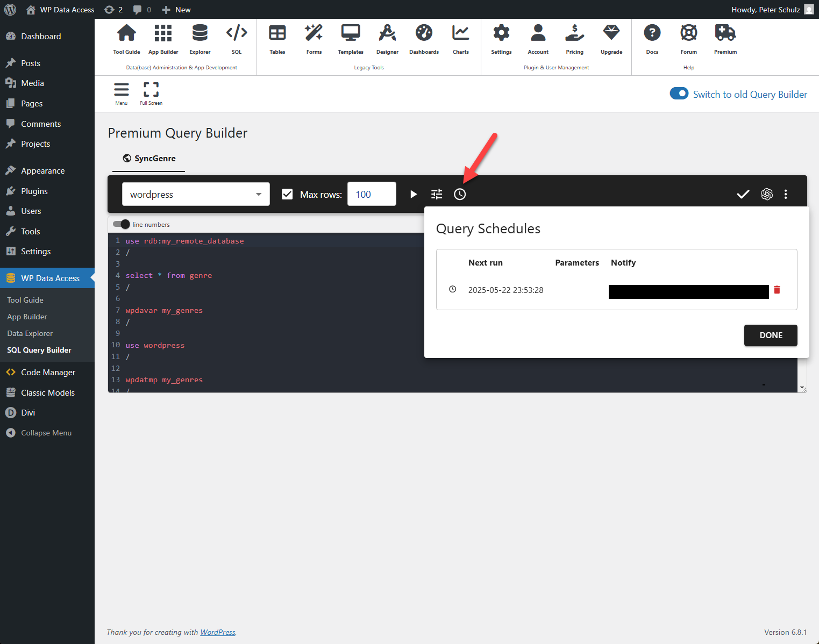Click the Max rows input field
Screen dimensions: 819x644
(x=372, y=194)
